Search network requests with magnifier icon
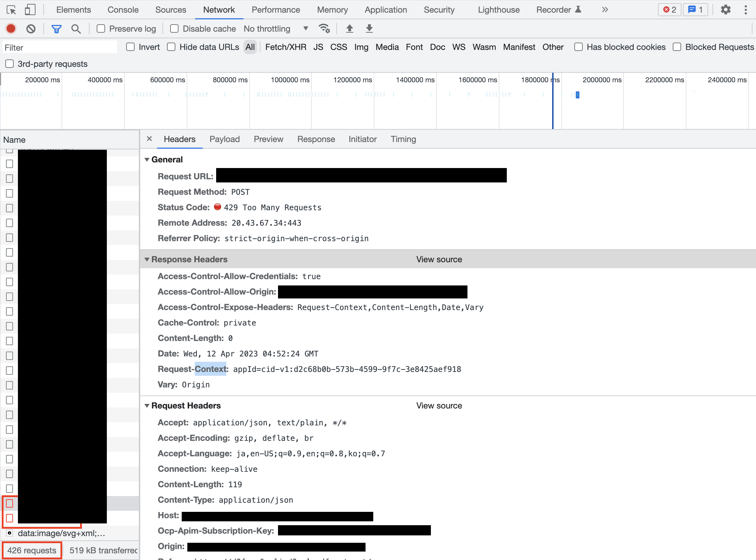Image resolution: width=756 pixels, height=560 pixels. 76,28
